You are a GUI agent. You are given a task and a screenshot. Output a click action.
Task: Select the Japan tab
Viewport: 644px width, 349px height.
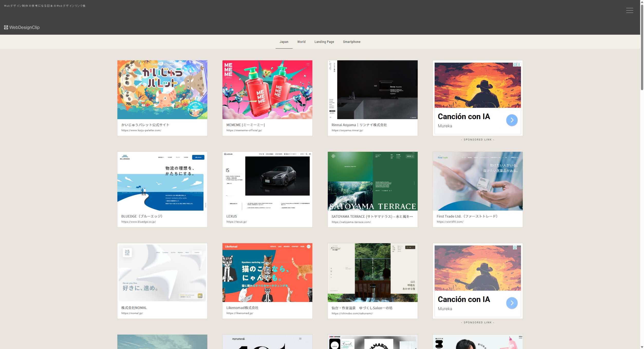[284, 42]
